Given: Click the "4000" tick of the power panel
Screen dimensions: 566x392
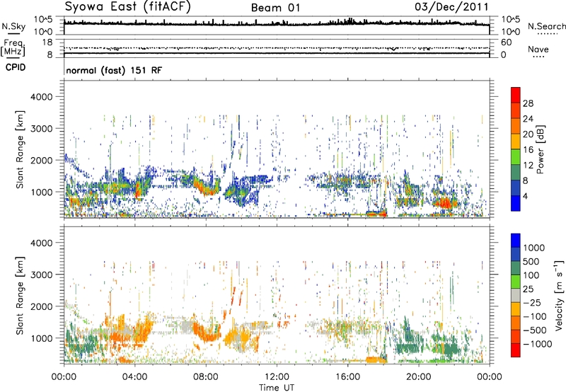Looking at the screenshot, I should (x=41, y=97).
